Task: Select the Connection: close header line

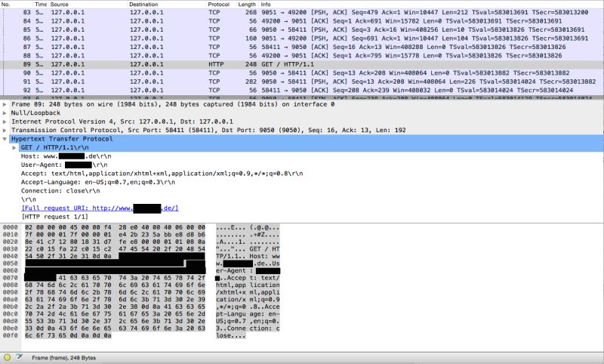Action: (60, 191)
